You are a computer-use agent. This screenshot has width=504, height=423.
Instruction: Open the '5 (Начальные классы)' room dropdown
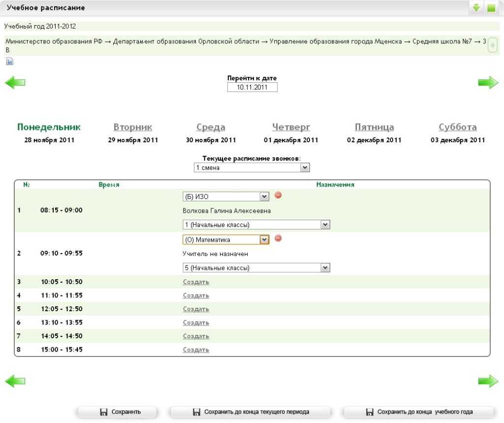coord(256,268)
